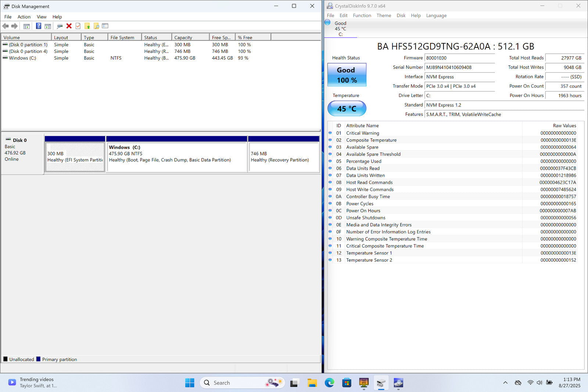This screenshot has width=588, height=392.
Task: Click the Properties checkmark page toolbar icon
Action: point(78,26)
